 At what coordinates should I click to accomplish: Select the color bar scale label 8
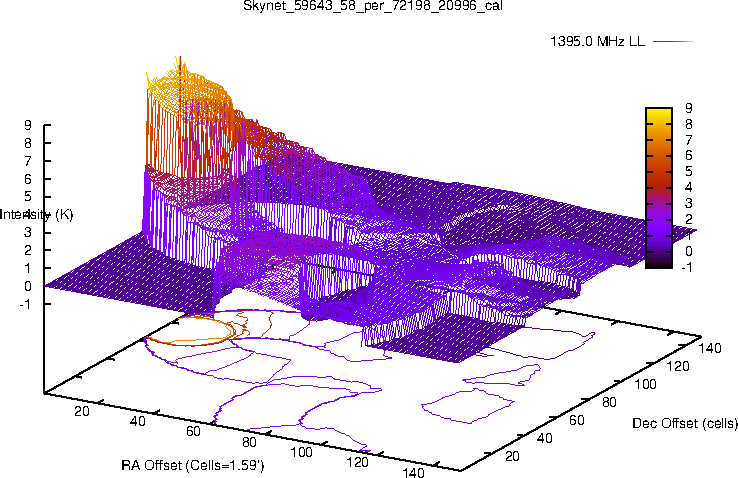tap(689, 124)
